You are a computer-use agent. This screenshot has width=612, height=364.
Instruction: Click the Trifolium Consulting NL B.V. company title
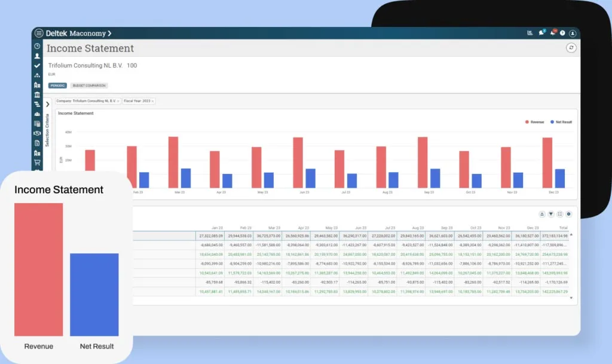[x=85, y=66]
